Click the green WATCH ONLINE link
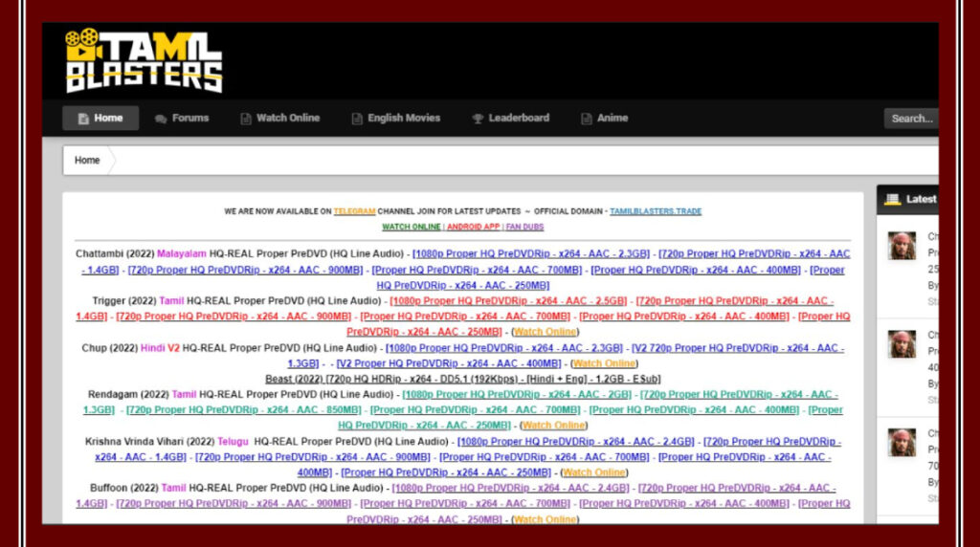This screenshot has width=980, height=547. click(x=412, y=227)
